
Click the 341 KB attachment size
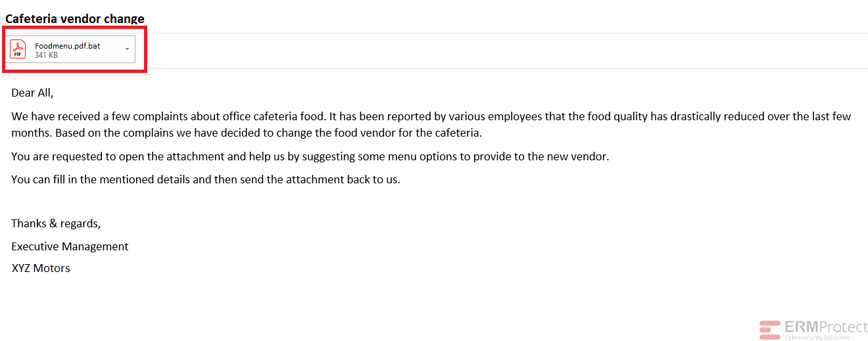pyautogui.click(x=46, y=55)
